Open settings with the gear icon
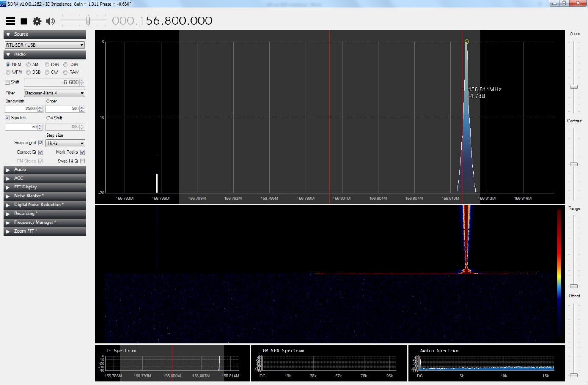Image resolution: width=588 pixels, height=385 pixels. pyautogui.click(x=37, y=21)
